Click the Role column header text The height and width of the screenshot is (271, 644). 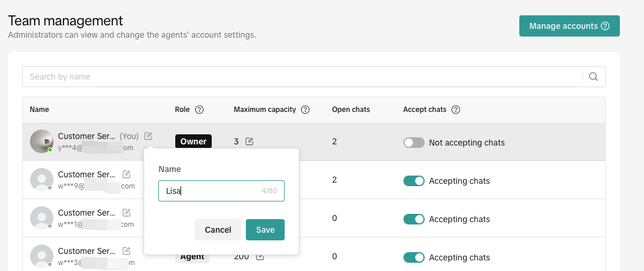(x=182, y=110)
